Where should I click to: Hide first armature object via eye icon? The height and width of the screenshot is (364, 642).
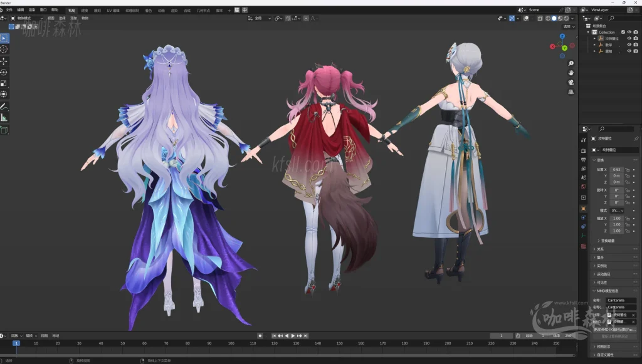click(x=629, y=38)
